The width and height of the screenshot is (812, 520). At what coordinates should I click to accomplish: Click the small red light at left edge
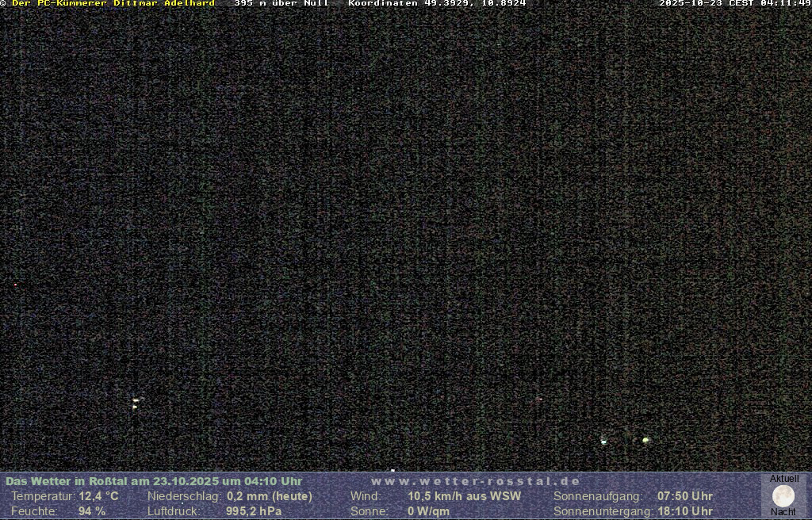tap(15, 284)
